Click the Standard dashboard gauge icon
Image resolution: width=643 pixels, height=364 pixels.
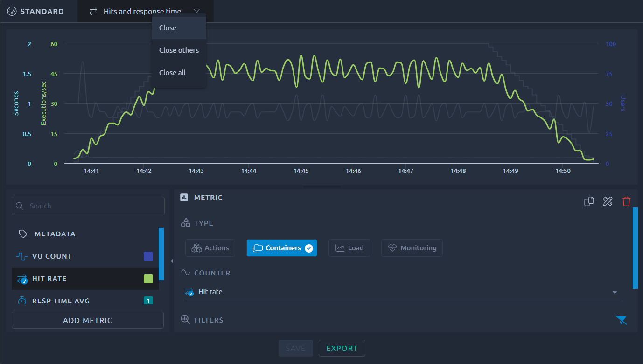coord(12,11)
